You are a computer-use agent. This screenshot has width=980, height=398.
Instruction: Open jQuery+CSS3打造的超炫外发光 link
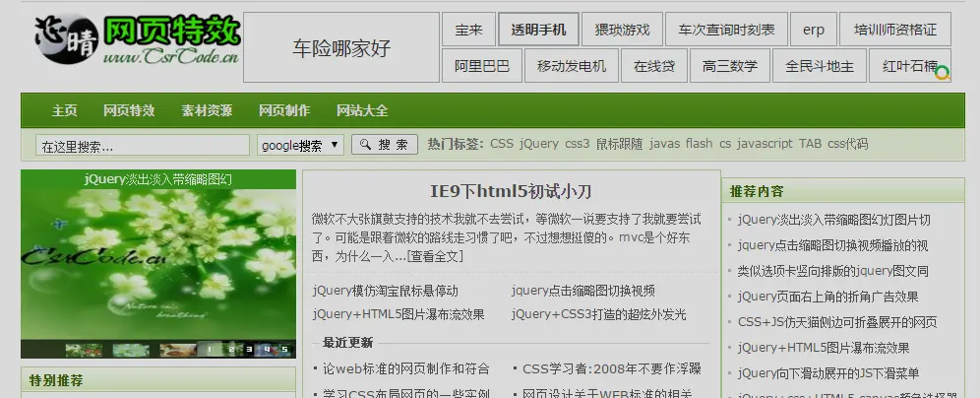pos(598,314)
